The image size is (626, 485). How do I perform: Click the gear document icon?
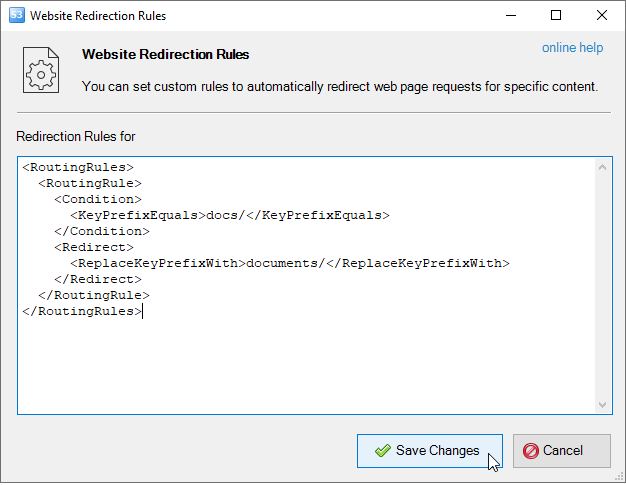[x=41, y=70]
